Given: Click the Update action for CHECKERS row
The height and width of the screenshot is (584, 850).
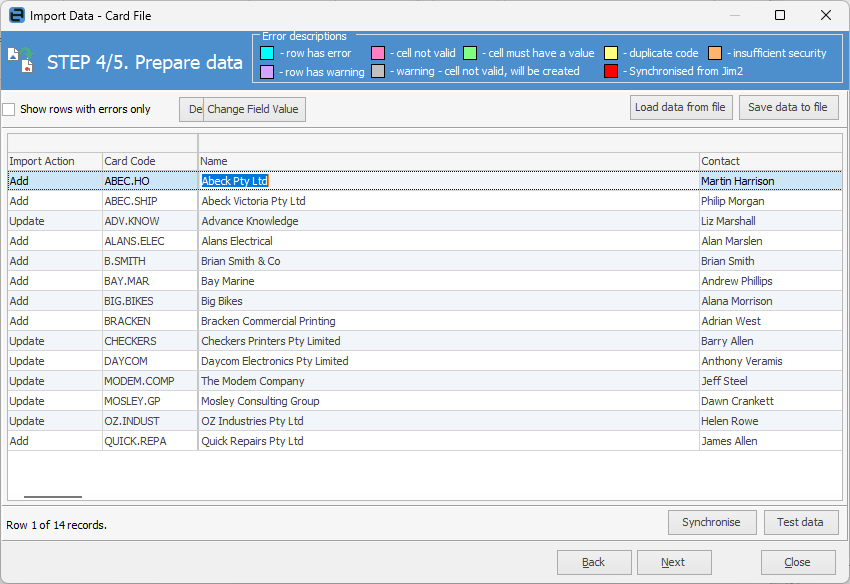Looking at the screenshot, I should coord(55,342).
